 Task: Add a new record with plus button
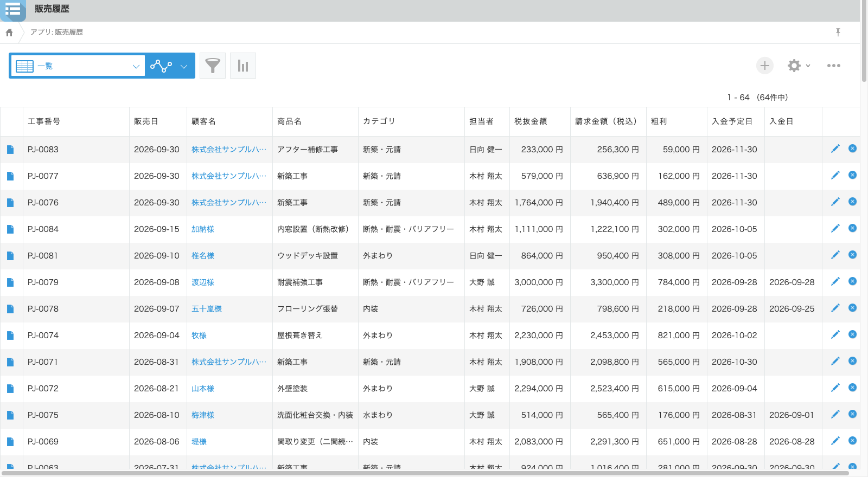[765, 66]
